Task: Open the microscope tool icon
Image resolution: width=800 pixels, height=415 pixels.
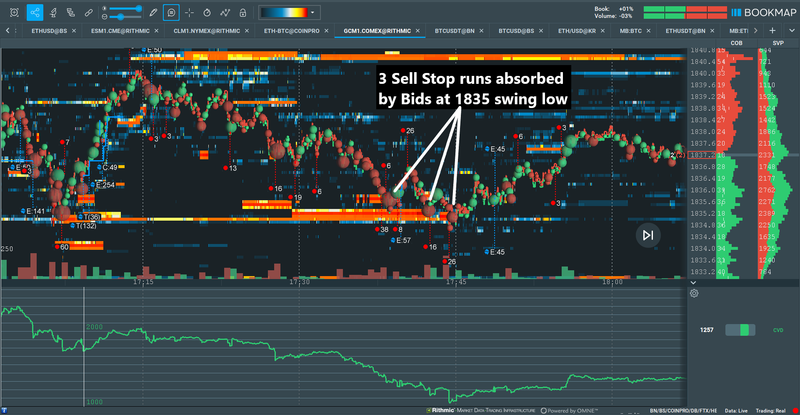Action: click(53, 12)
